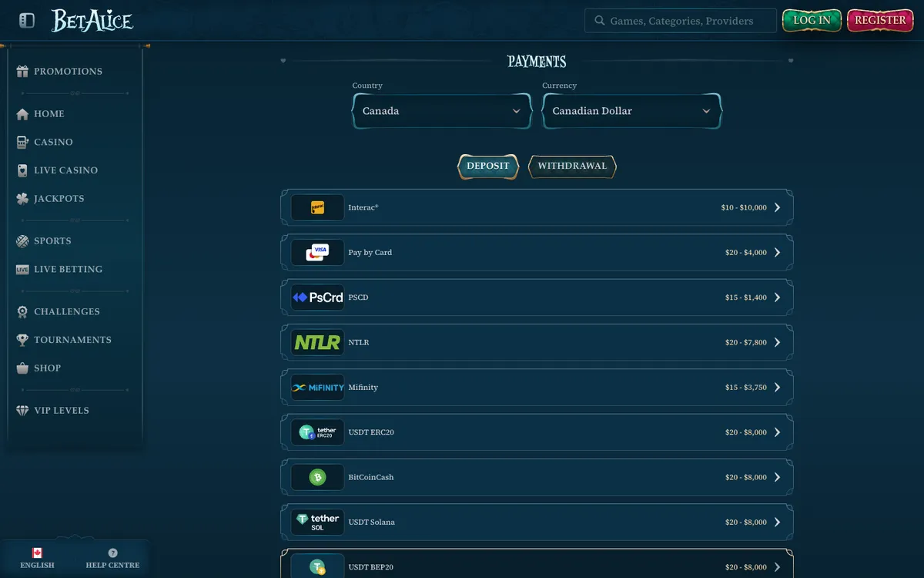Open the Help Centre link
924x578 pixels.
tap(113, 559)
